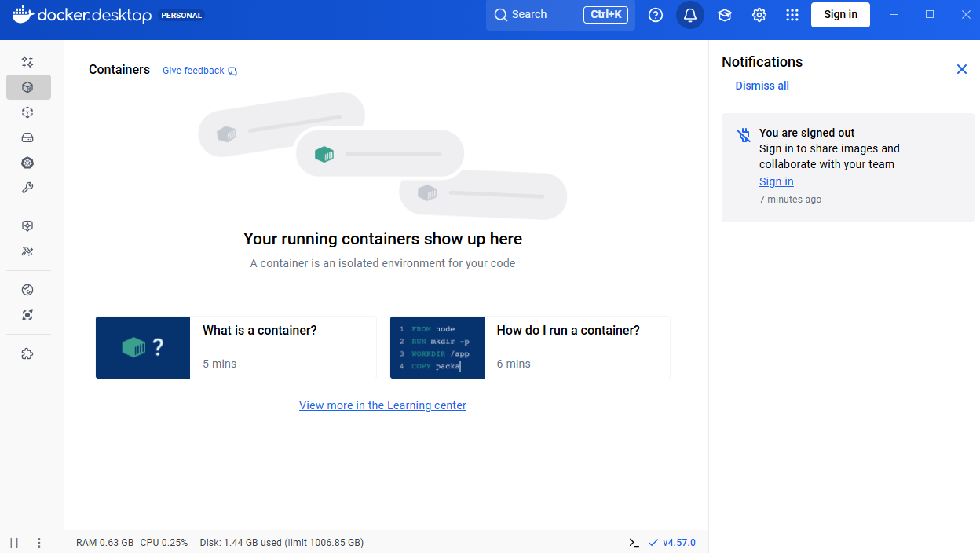Viewport: 980px width, 553px height.
Task: Click the v4.57.0 version link
Action: pos(679,543)
